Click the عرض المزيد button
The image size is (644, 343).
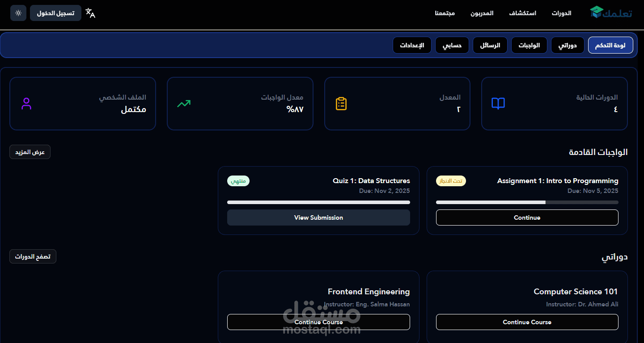tap(30, 152)
